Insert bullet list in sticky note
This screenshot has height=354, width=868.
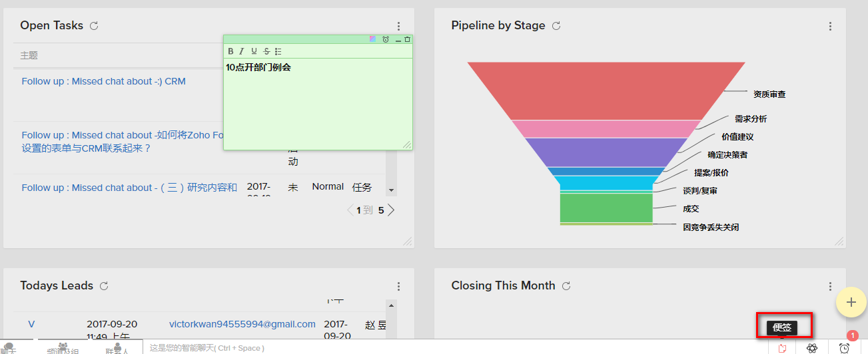tap(278, 51)
